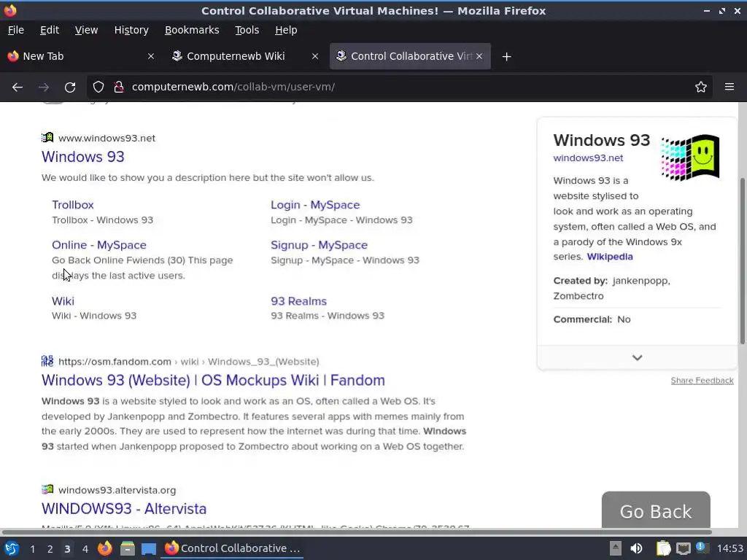747x560 pixels.
Task: Switch to workspace 2 in taskbar
Action: [50, 549]
